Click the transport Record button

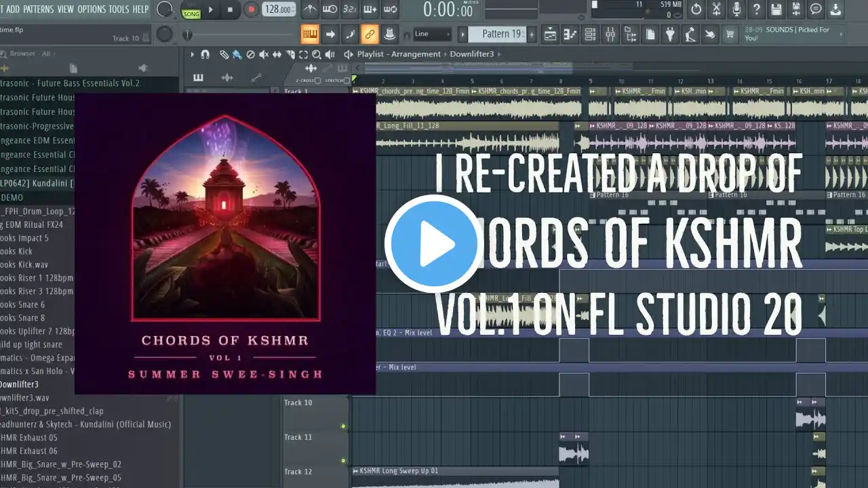(251, 9)
